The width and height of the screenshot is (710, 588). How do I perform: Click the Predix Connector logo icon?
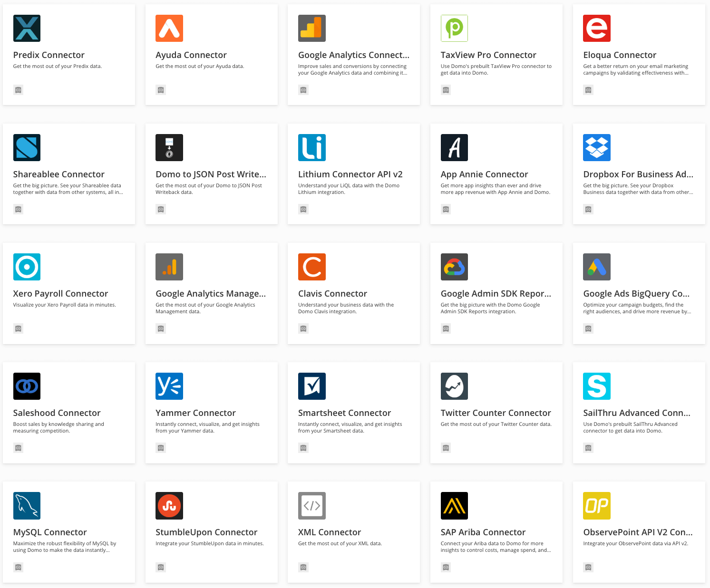(27, 28)
